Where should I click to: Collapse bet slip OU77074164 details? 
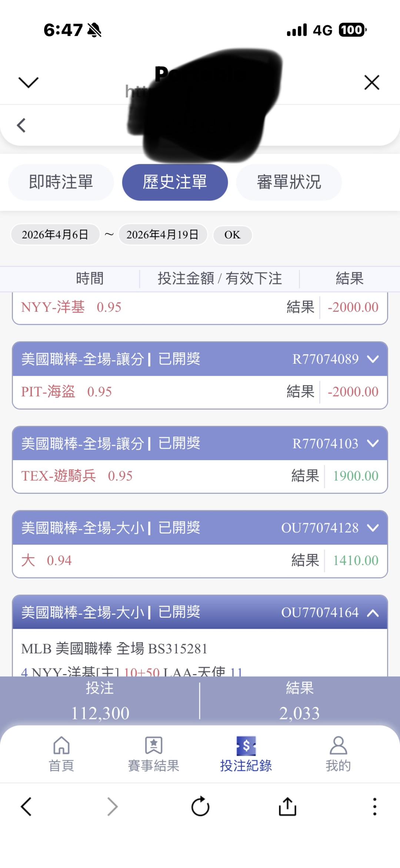(x=373, y=613)
